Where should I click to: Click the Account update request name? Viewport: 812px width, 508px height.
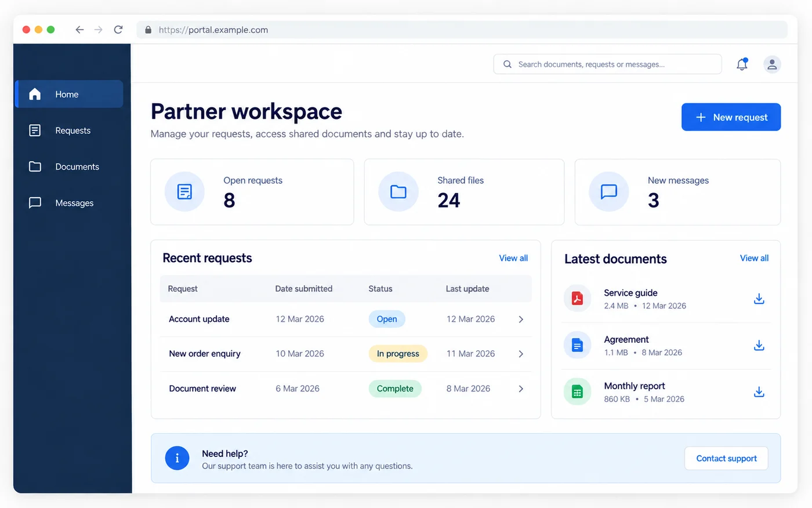[x=199, y=319]
